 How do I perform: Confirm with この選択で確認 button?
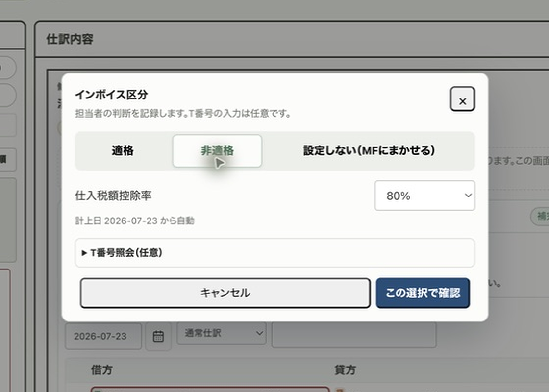[x=423, y=293]
